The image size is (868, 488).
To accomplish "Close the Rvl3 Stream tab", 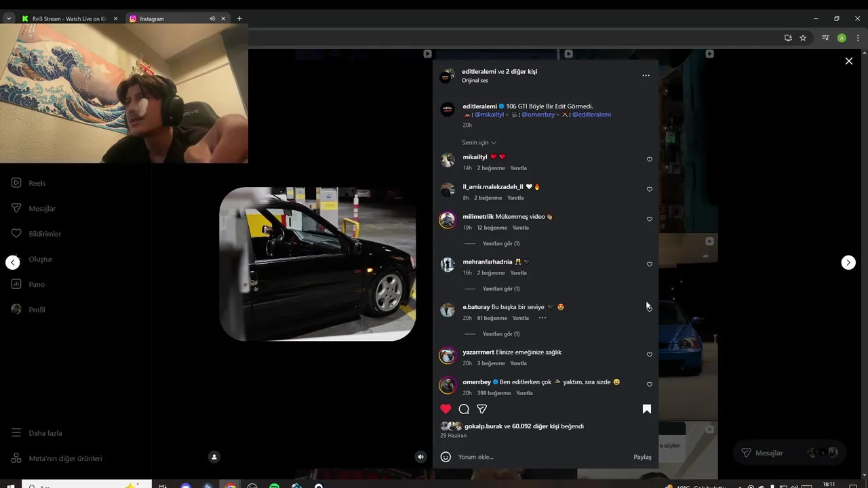I will pyautogui.click(x=115, y=18).
